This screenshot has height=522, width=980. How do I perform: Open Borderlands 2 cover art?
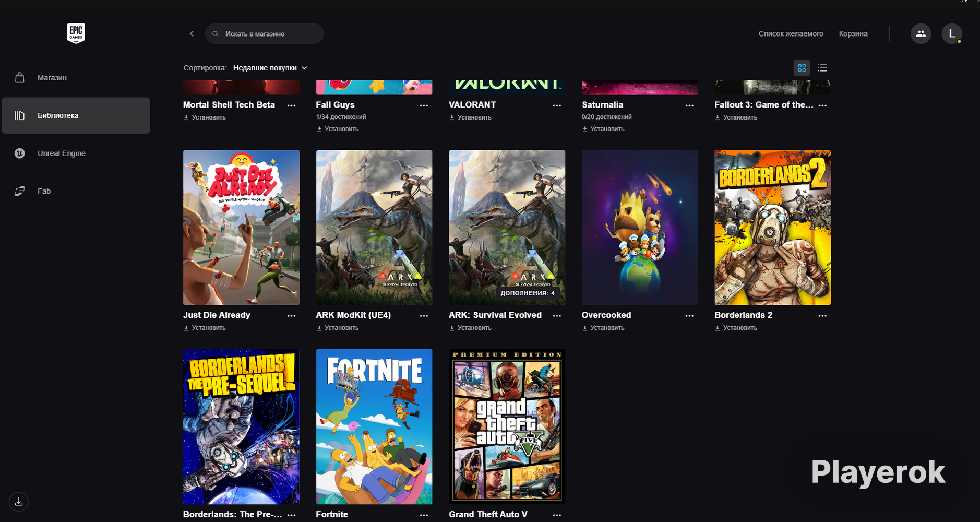click(x=772, y=228)
